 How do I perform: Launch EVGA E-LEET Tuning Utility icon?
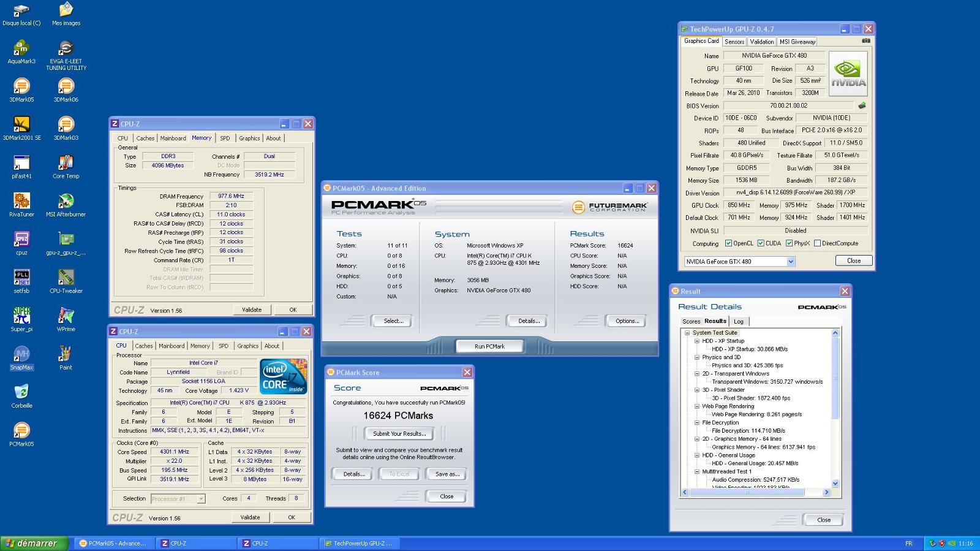tap(66, 55)
